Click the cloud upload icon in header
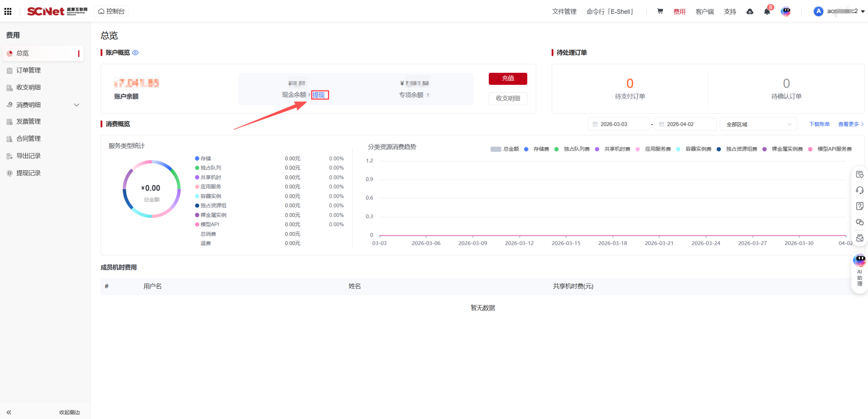 tap(749, 12)
